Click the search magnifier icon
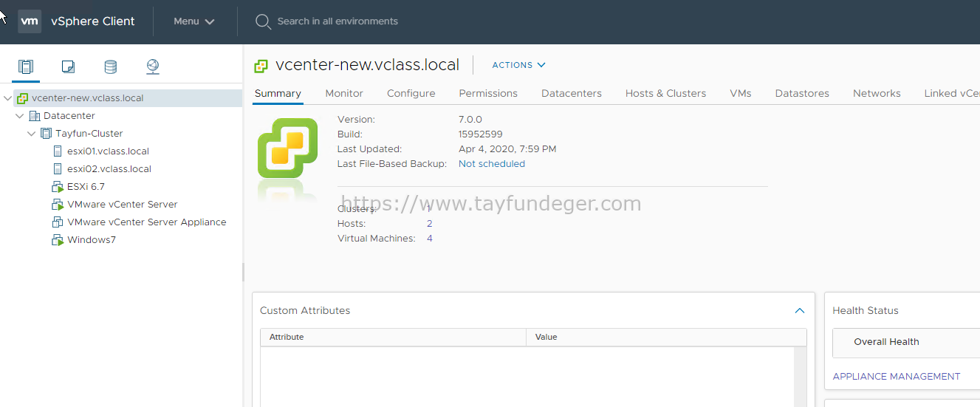 pyautogui.click(x=263, y=21)
